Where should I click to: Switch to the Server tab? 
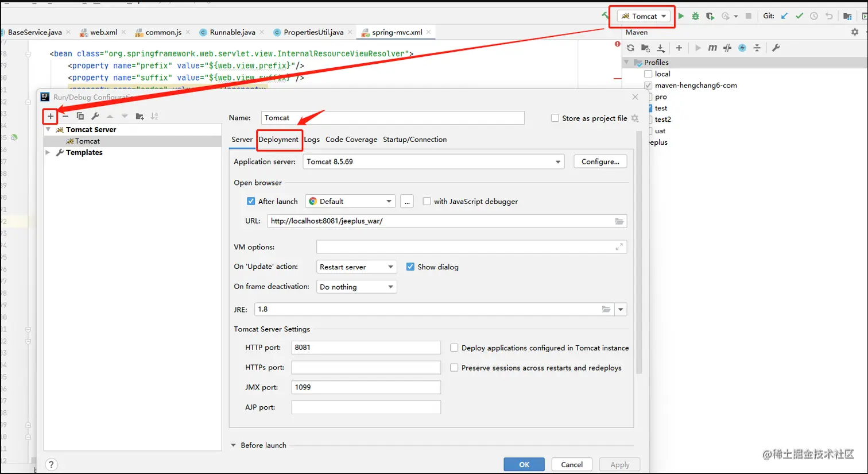point(242,140)
